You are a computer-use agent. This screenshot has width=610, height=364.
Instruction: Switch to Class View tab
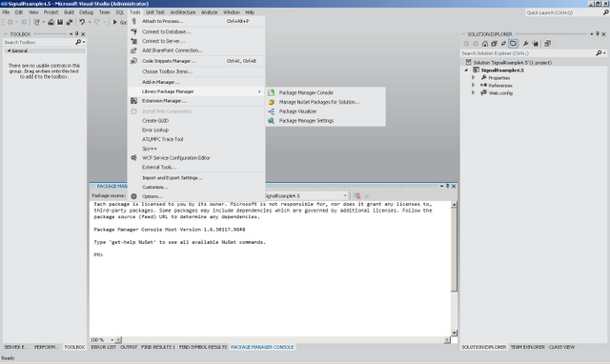click(561, 347)
